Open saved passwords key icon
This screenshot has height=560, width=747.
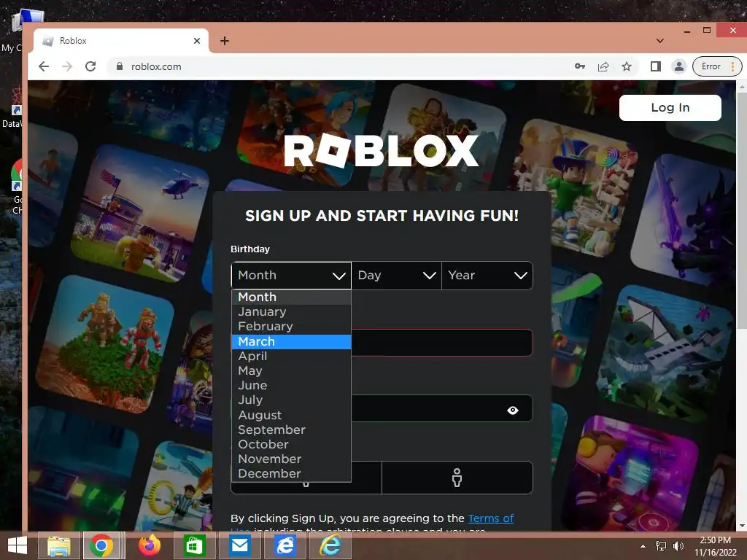580,66
